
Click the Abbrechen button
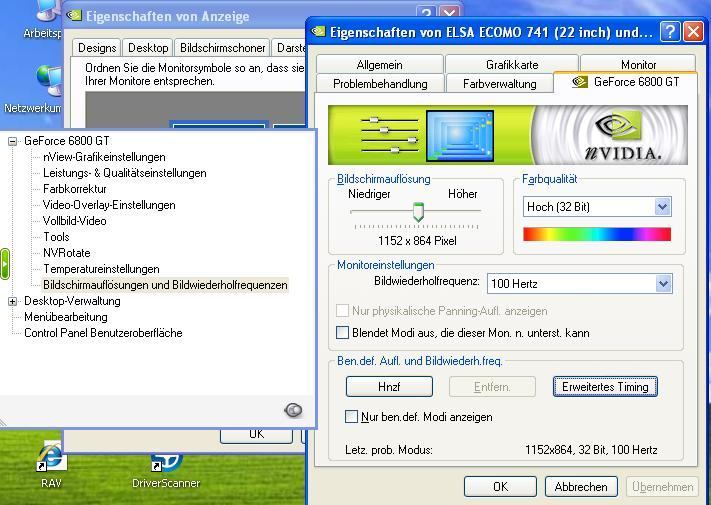pyautogui.click(x=581, y=486)
